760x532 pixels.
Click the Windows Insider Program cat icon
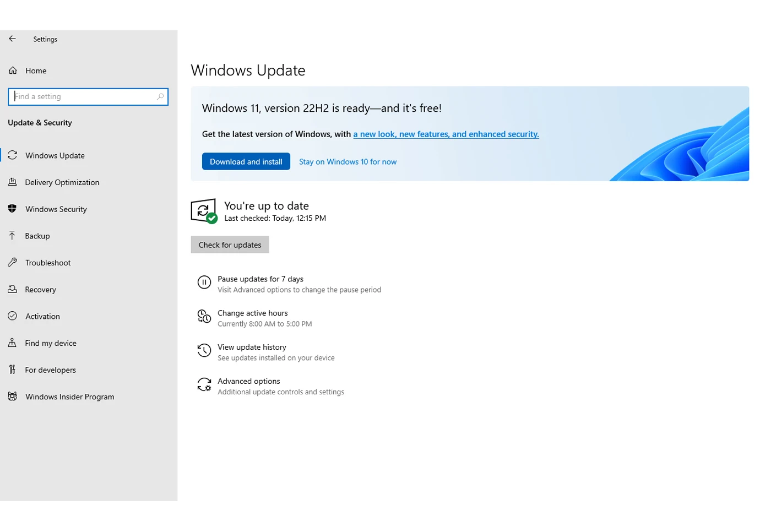point(13,397)
